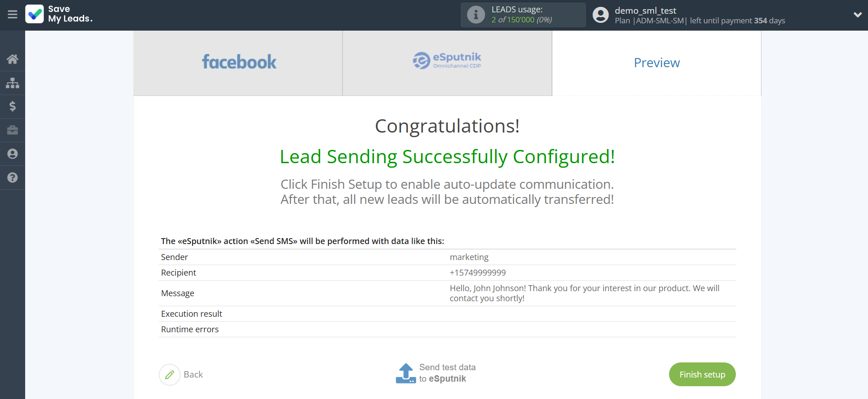Switch to the facebook step tab
The image size is (868, 399).
(238, 63)
